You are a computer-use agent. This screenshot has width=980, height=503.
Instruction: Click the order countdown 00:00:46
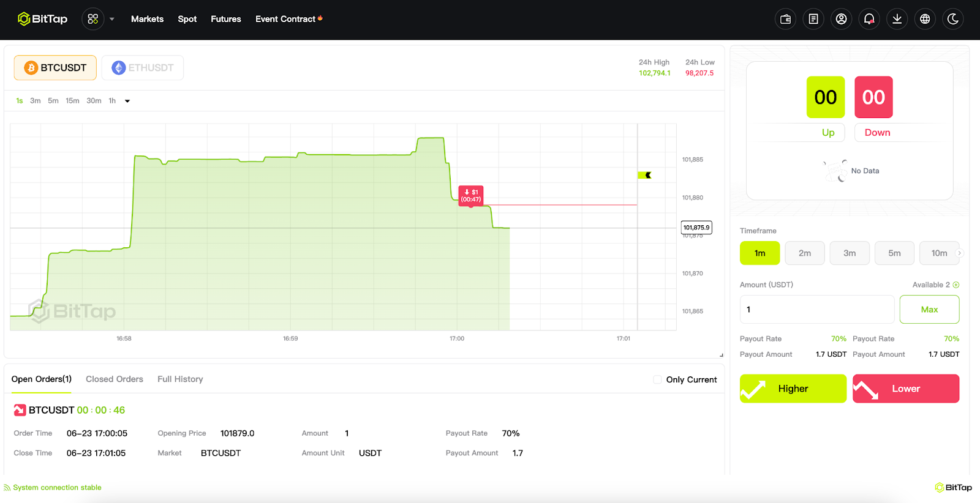point(101,410)
